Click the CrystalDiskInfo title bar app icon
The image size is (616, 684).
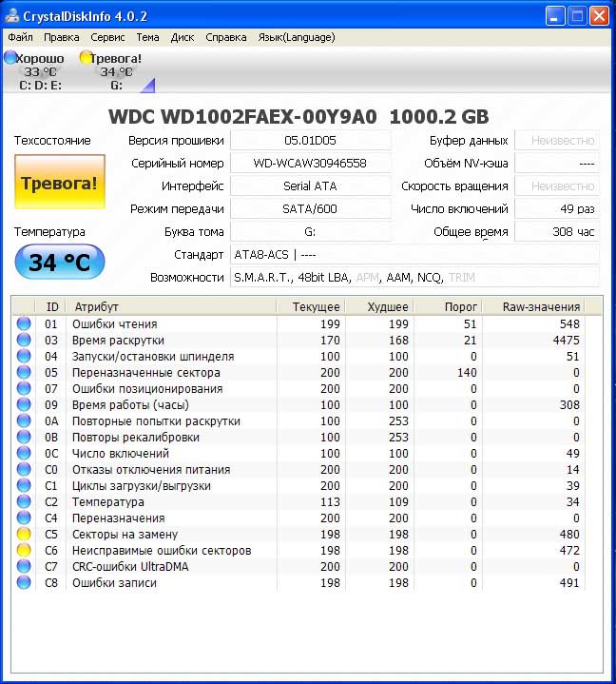point(11,16)
